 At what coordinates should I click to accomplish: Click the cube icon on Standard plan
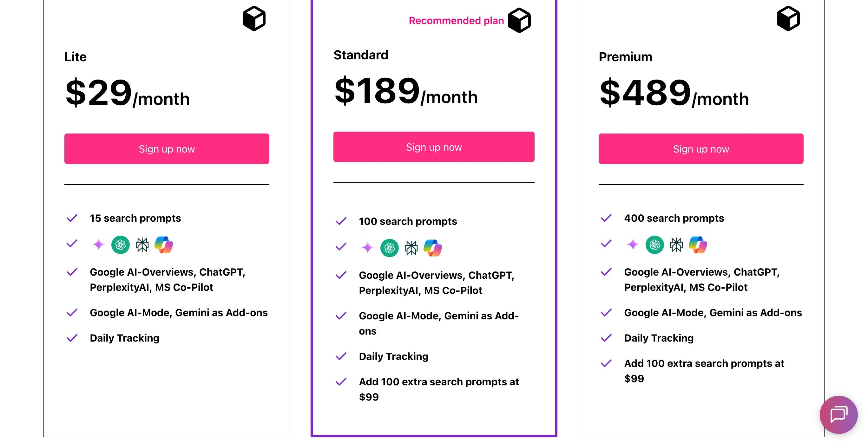[519, 20]
